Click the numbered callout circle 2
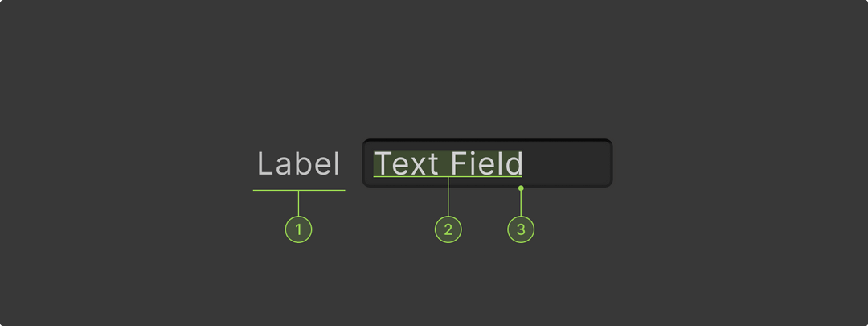The image size is (868, 326). click(x=448, y=229)
